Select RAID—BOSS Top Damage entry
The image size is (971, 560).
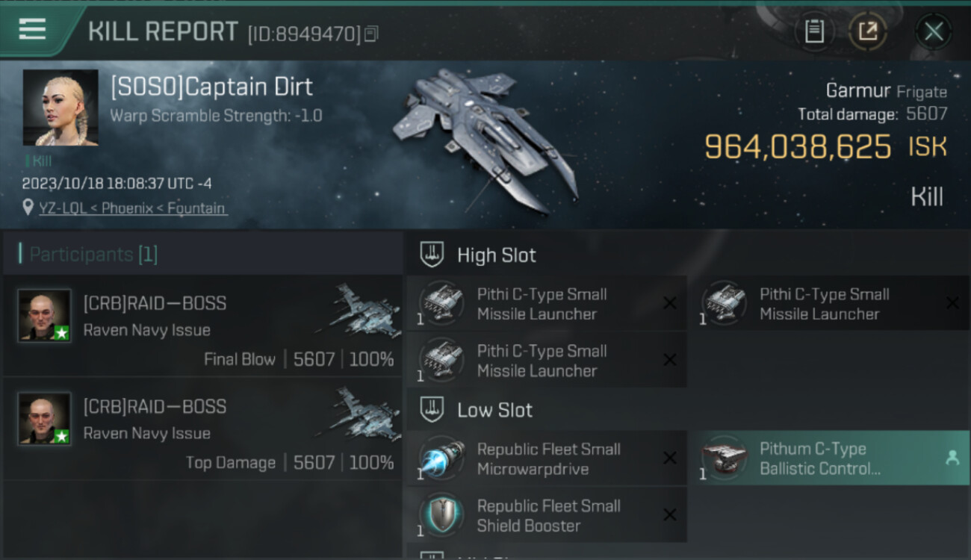[x=203, y=429]
